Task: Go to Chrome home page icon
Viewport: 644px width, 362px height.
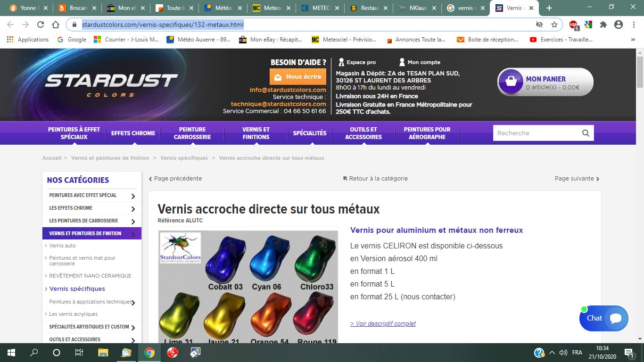Action: (56, 25)
